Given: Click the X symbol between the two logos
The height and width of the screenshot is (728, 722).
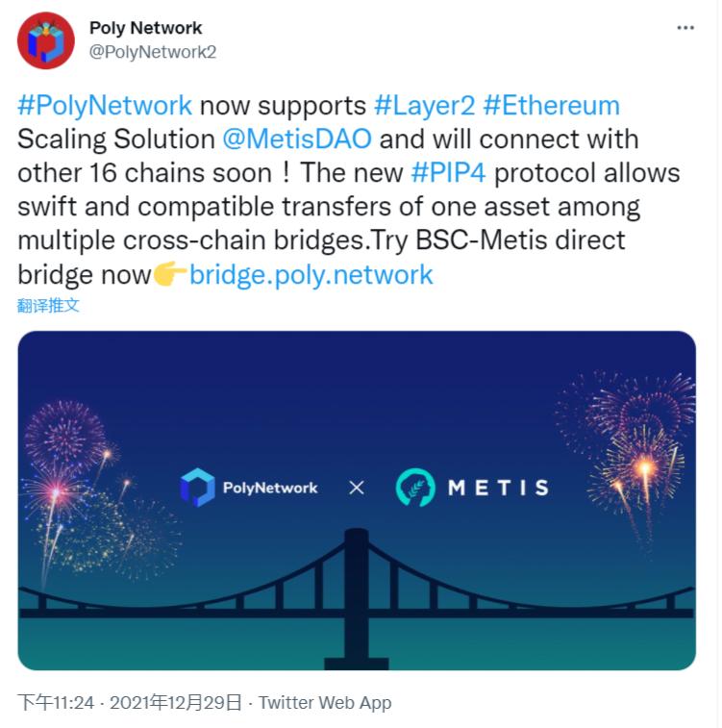Looking at the screenshot, I should tap(357, 488).
